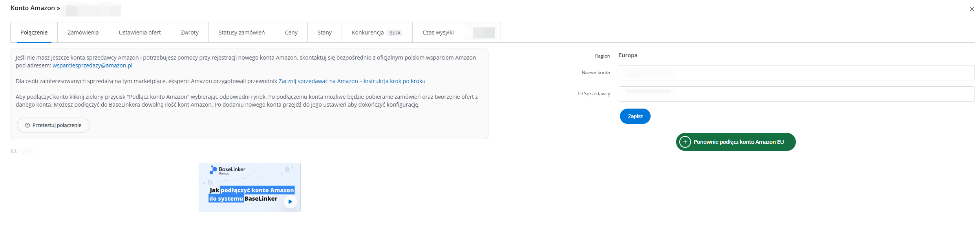
Task: Select the Czas wysyłki tab
Action: [x=438, y=33]
